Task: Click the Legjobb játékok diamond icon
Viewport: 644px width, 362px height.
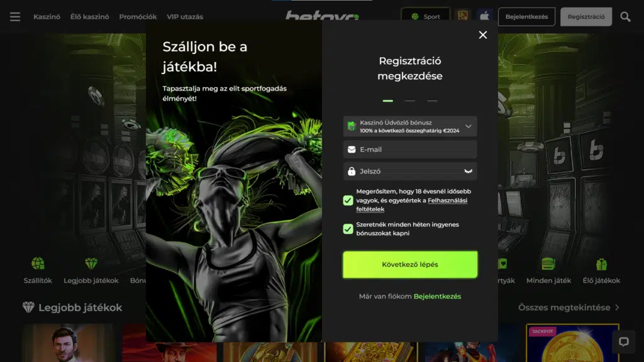Action: [x=91, y=263]
